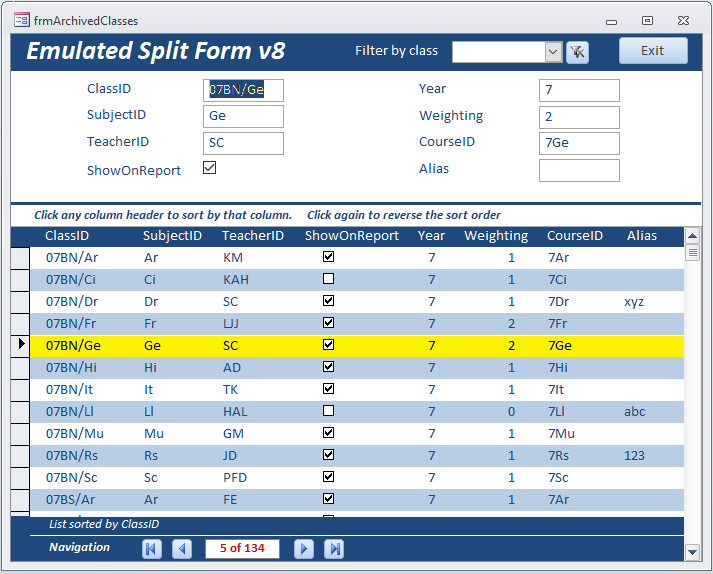Sort list by CourseID column header

[575, 236]
